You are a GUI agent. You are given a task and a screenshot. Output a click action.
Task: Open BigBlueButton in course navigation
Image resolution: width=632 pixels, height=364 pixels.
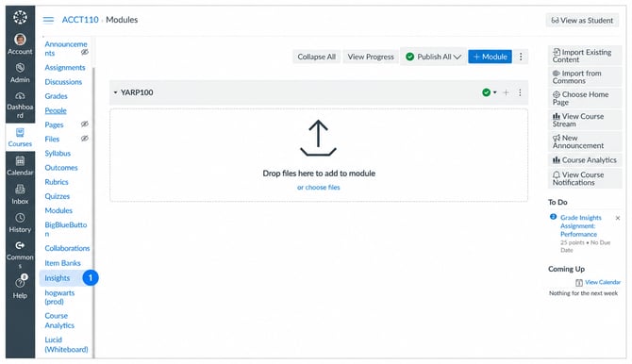pyautogui.click(x=66, y=229)
